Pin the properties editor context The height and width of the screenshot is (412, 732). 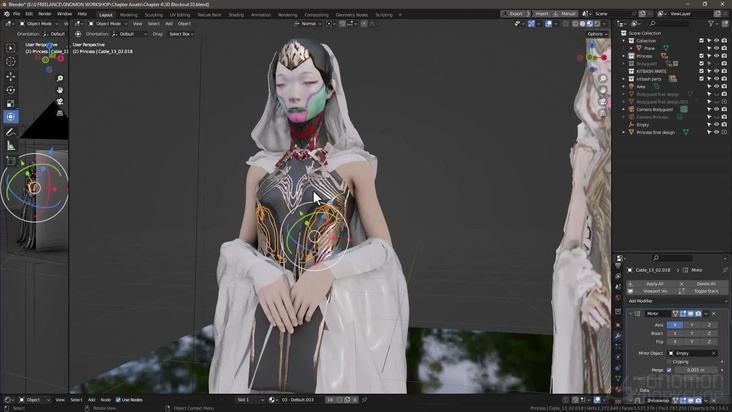725,270
